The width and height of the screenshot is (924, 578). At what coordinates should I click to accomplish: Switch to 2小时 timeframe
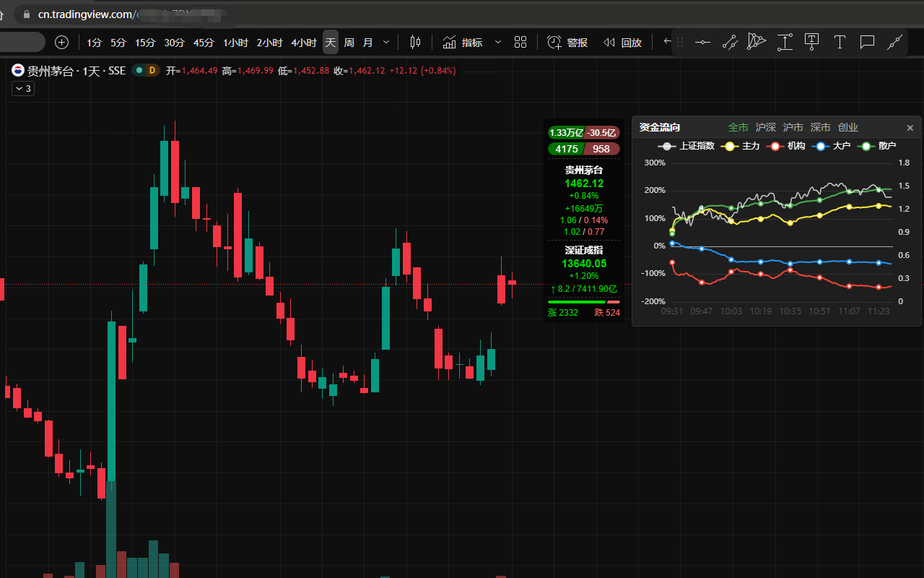269,43
